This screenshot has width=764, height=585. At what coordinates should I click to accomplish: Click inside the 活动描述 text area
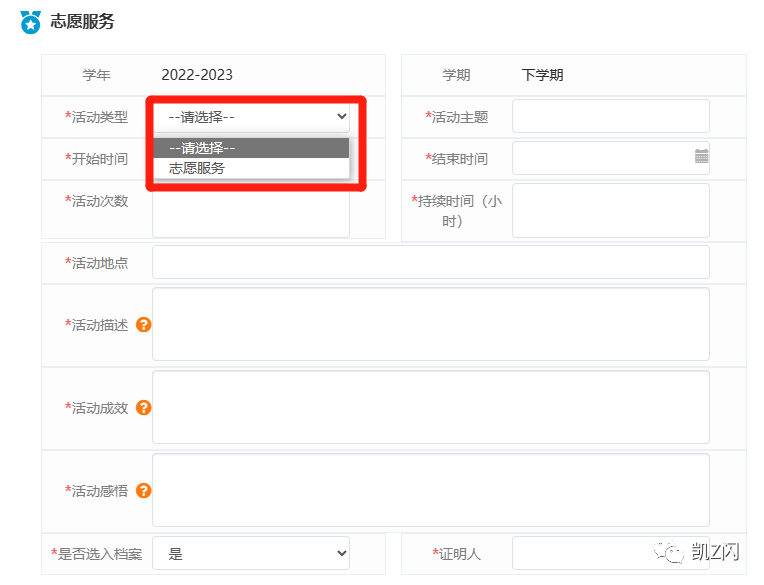click(430, 324)
